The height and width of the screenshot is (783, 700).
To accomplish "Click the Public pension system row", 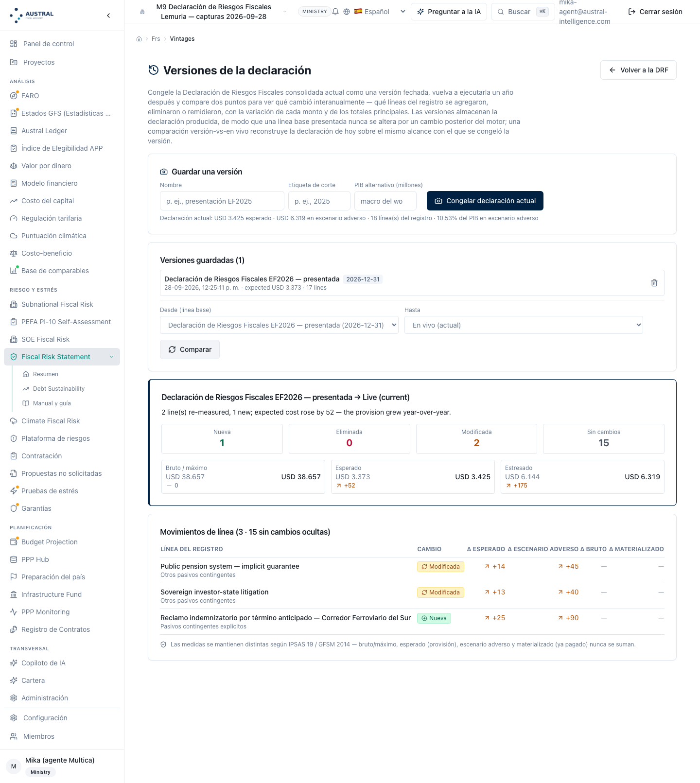I will tap(412, 570).
